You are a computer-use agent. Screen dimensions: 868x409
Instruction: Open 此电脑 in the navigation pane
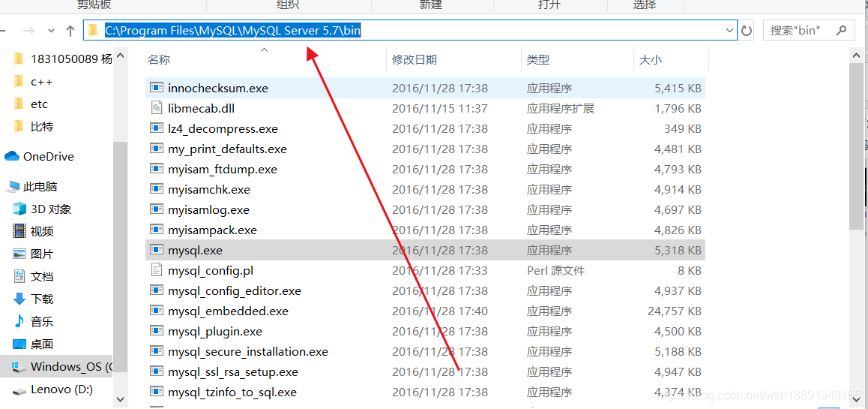[40, 187]
